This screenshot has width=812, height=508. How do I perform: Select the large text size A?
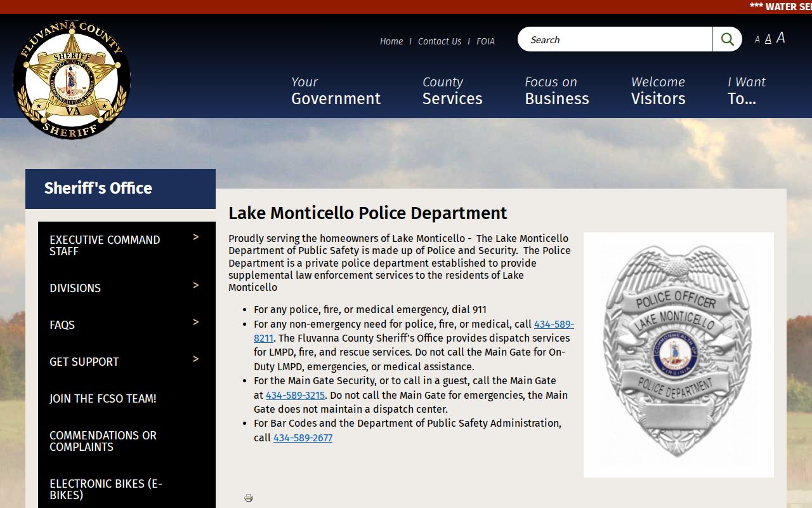coord(780,37)
